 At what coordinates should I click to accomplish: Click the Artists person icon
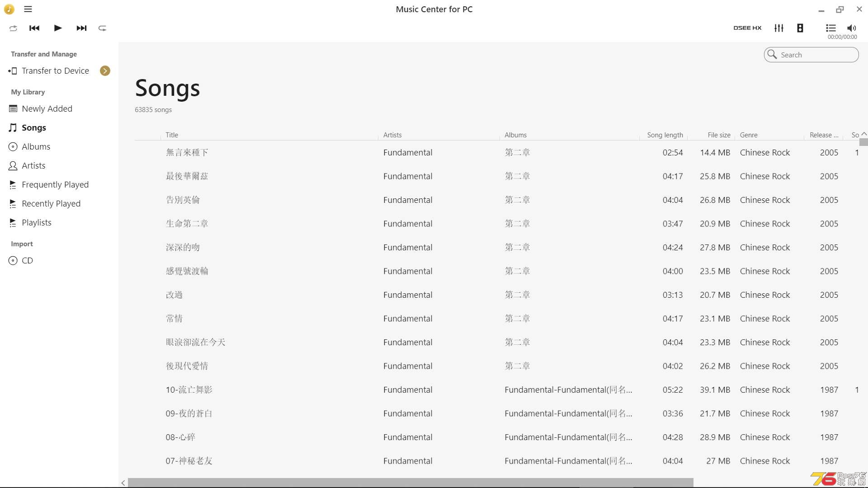pyautogui.click(x=13, y=166)
